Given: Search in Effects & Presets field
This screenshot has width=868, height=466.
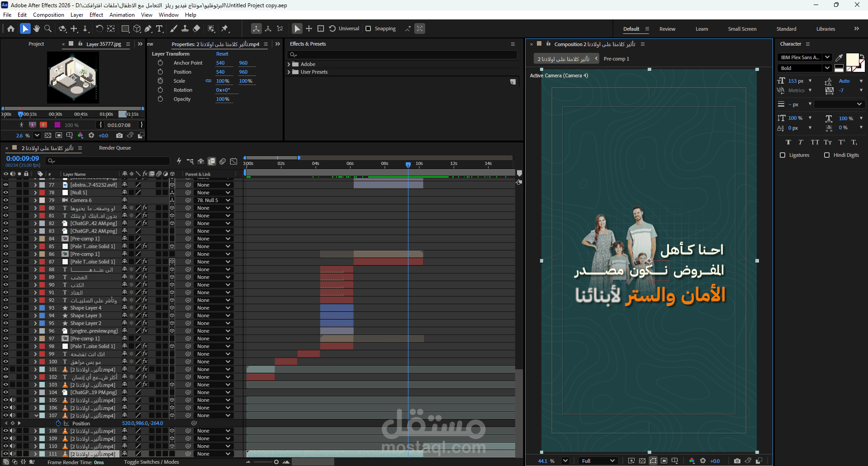Looking at the screenshot, I should pos(402,55).
